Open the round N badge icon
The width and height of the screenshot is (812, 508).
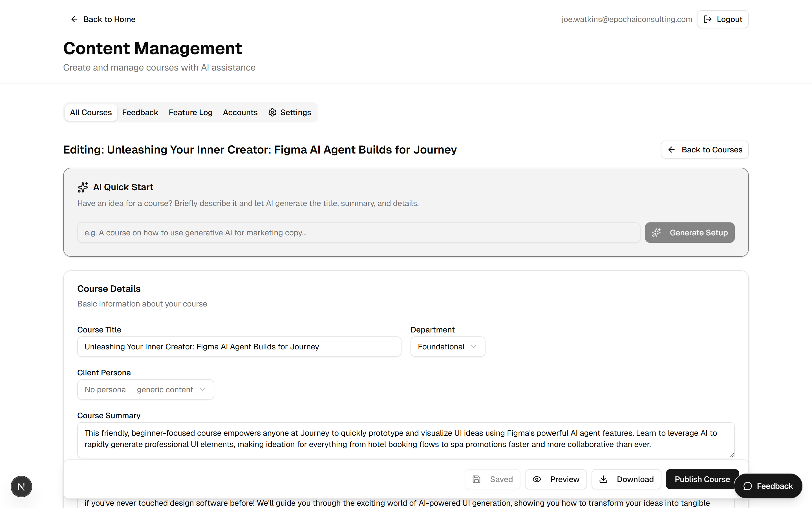21,486
